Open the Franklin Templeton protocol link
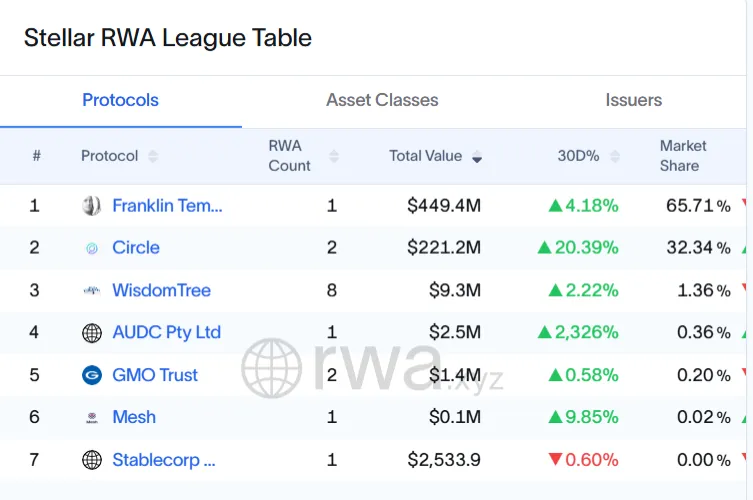The image size is (753, 500). 167,206
